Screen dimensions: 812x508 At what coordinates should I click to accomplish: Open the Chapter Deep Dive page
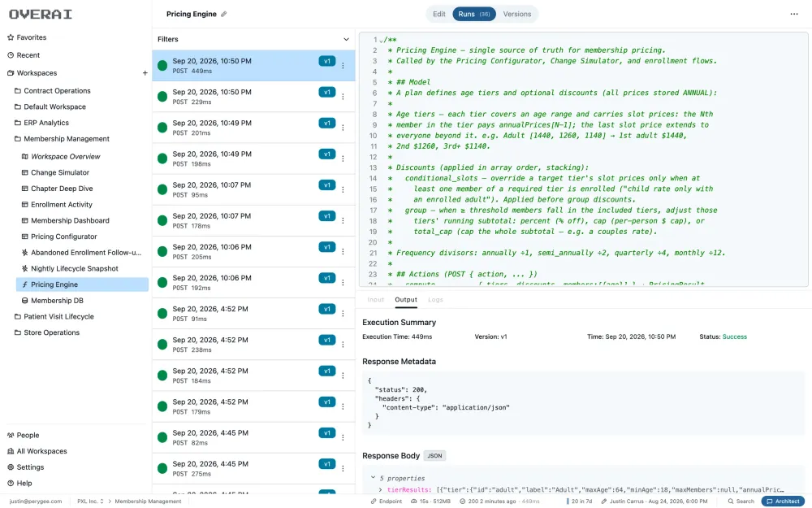[x=62, y=189]
